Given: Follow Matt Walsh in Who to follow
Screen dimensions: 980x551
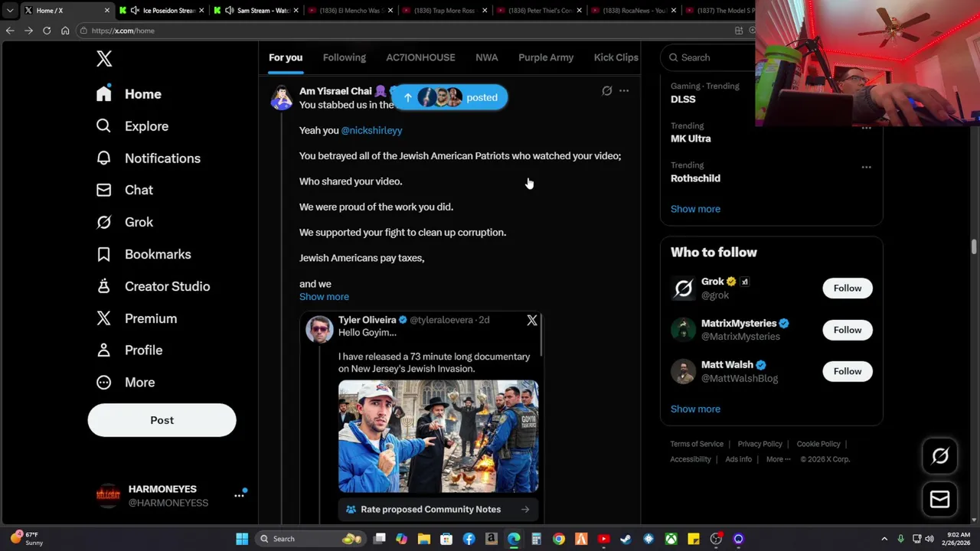Looking at the screenshot, I should tap(848, 371).
